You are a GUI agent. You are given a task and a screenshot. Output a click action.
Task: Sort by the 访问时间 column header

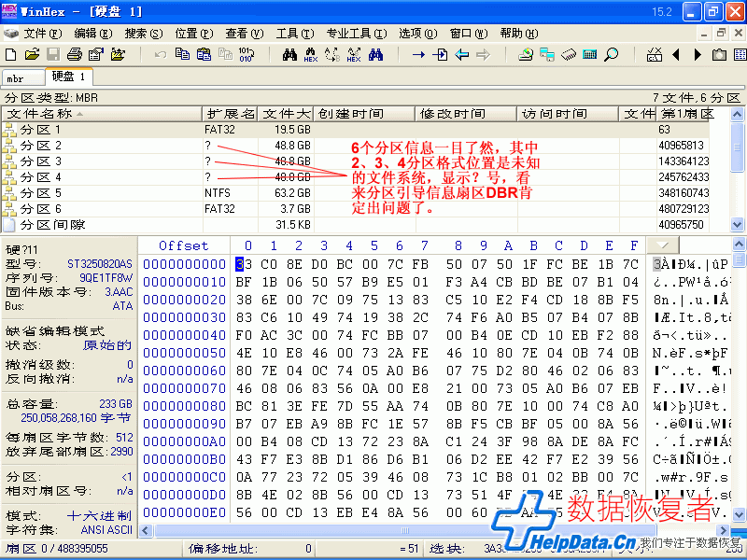568,113
